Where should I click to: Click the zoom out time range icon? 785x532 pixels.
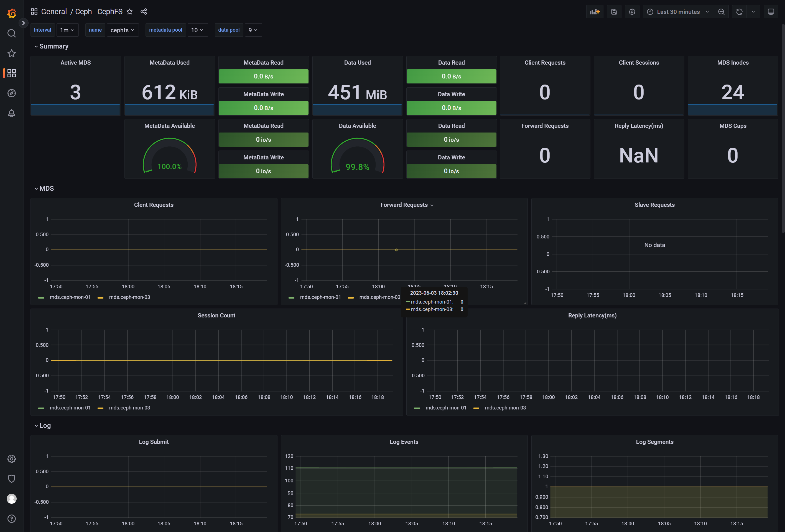pyautogui.click(x=721, y=12)
